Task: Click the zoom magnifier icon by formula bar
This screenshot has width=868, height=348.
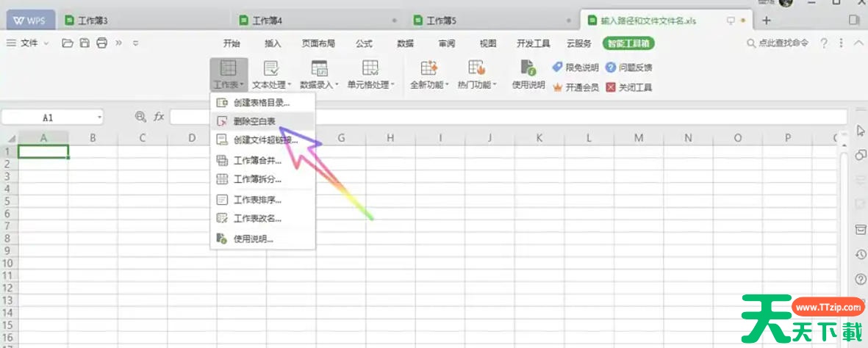Action: point(140,117)
